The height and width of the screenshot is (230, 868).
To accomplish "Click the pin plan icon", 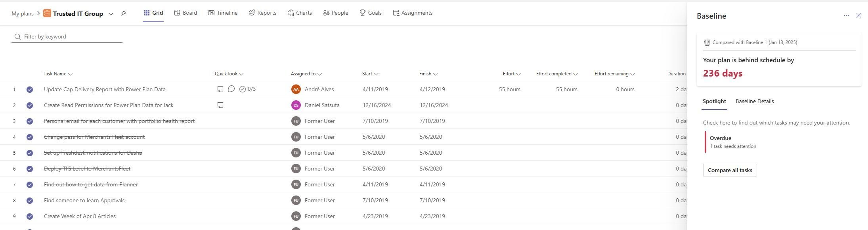I will [124, 13].
